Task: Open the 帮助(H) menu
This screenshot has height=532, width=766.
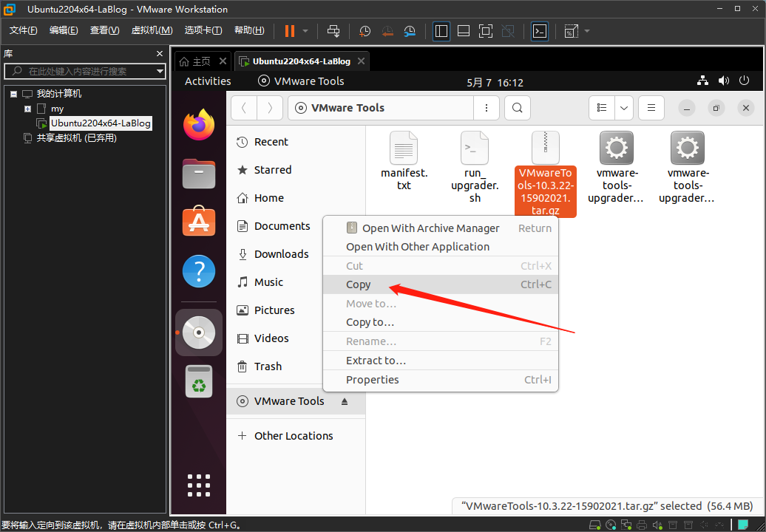Action: tap(249, 30)
